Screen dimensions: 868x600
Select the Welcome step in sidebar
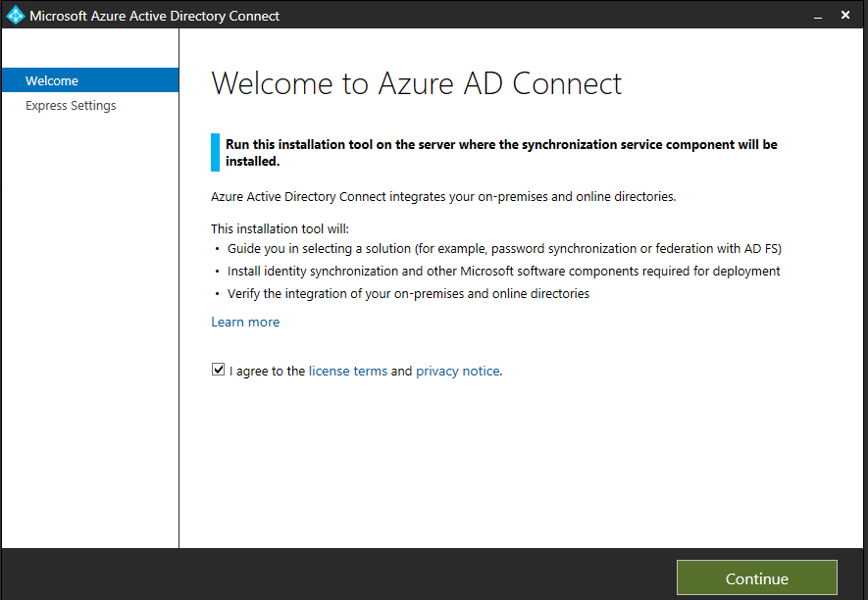(x=90, y=80)
